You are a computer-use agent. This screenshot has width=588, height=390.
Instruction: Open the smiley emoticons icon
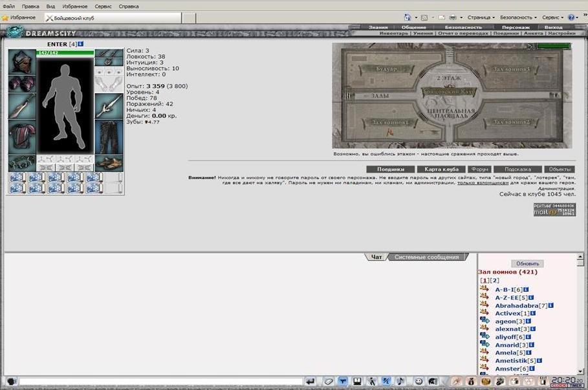419,382
